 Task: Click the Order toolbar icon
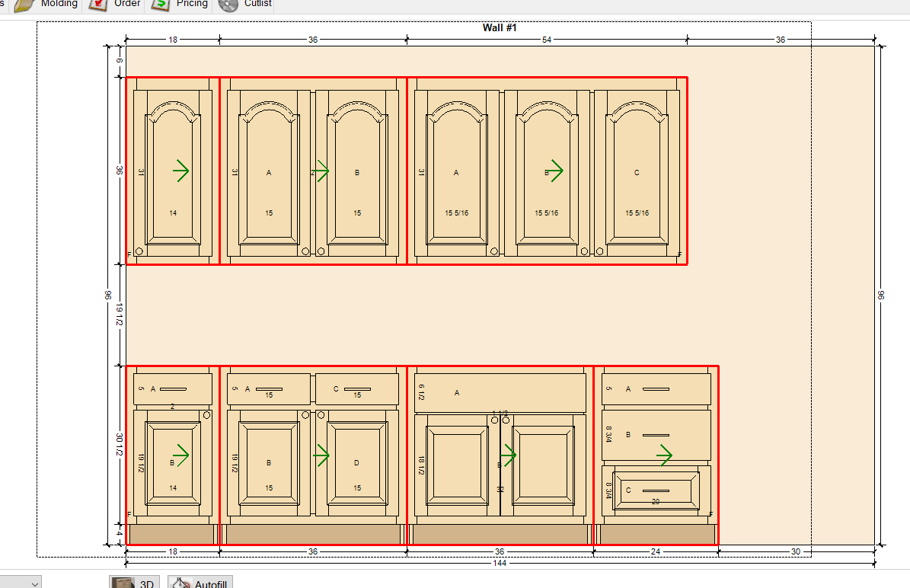coord(115,5)
